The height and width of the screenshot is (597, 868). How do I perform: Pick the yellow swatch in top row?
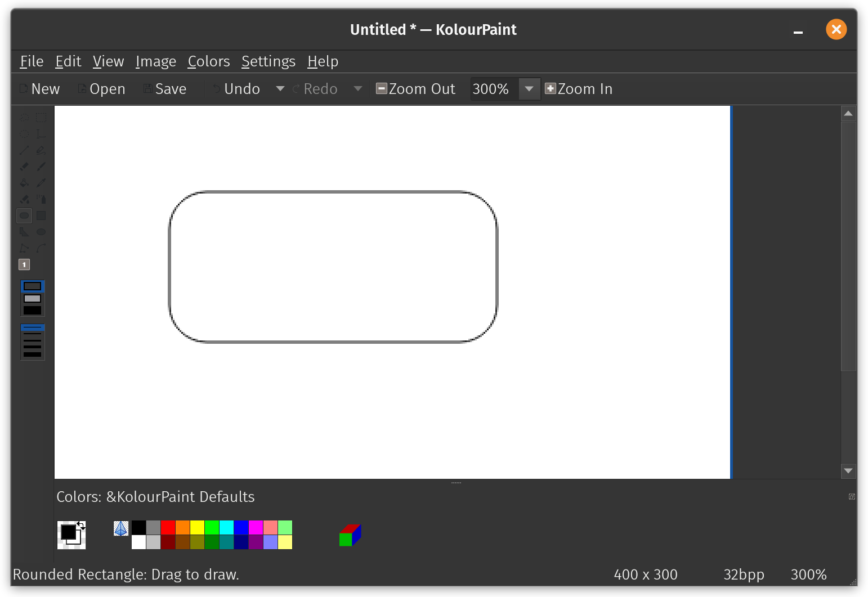tap(197, 527)
